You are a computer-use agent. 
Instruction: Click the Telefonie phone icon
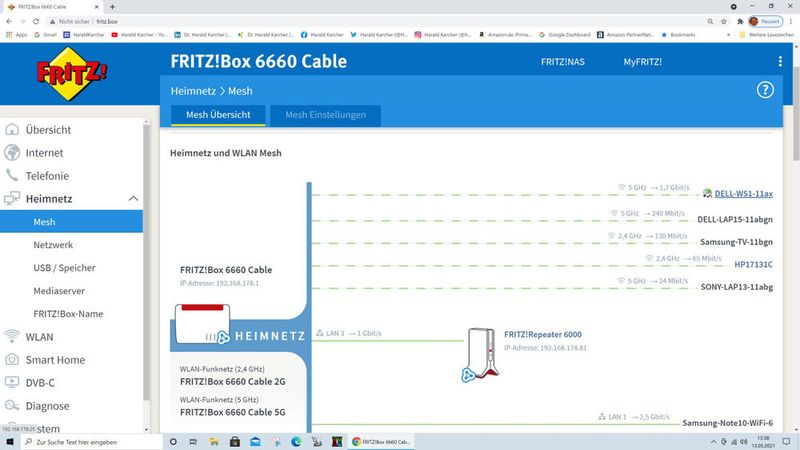[12, 176]
